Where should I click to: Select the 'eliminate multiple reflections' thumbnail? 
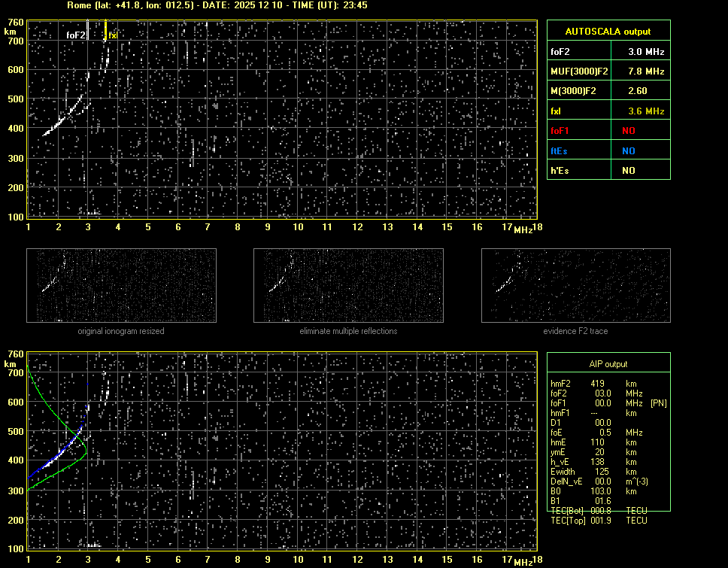[x=348, y=285]
